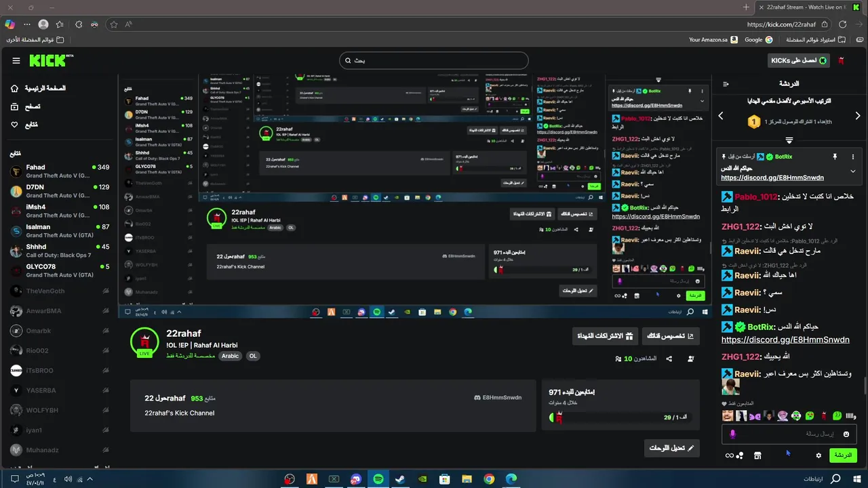Collapse the pinned BotRix message

(852, 171)
